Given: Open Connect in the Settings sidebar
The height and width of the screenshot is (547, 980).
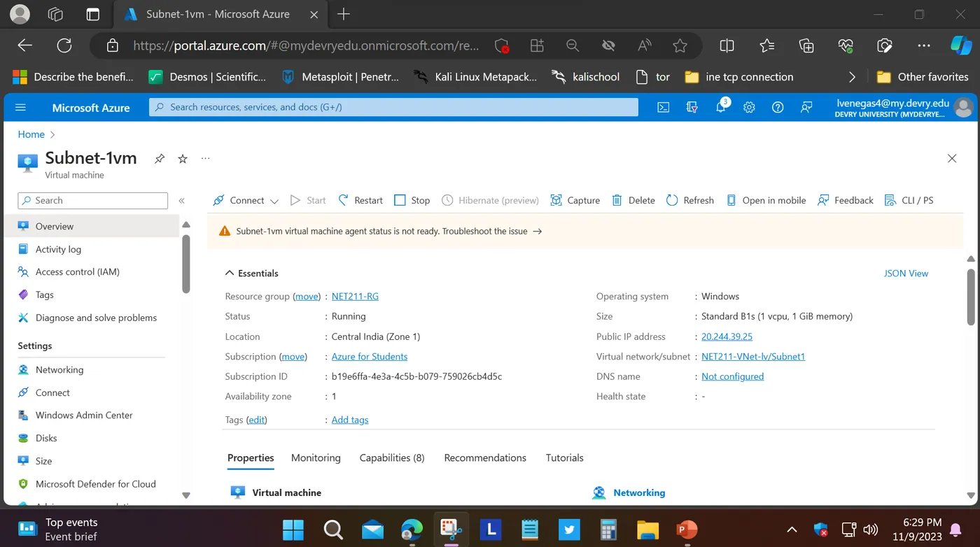Looking at the screenshot, I should pos(52,392).
